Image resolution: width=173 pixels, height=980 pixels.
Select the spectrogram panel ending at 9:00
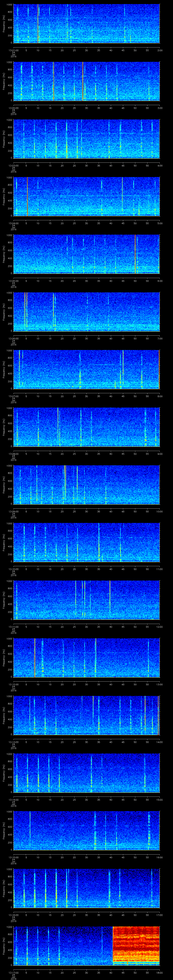coord(86,427)
